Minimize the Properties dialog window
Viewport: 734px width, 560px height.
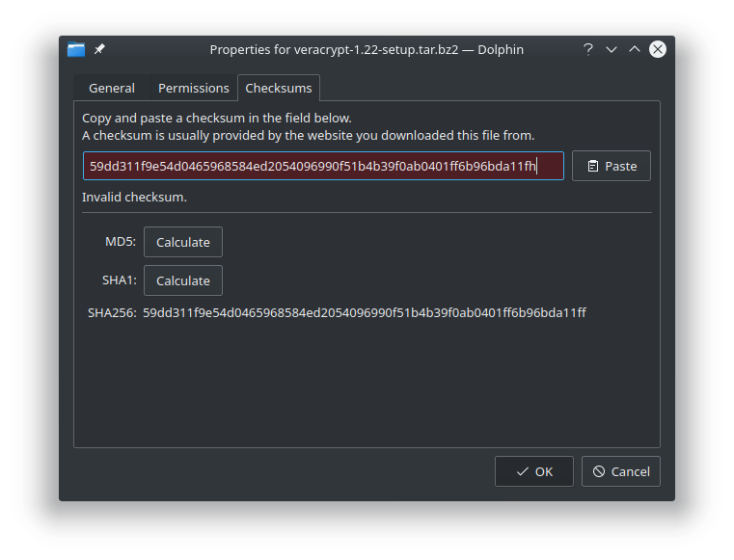point(612,49)
